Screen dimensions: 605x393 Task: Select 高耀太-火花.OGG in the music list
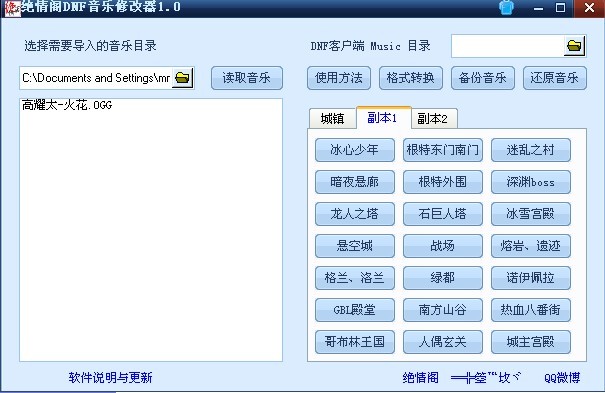[67, 105]
